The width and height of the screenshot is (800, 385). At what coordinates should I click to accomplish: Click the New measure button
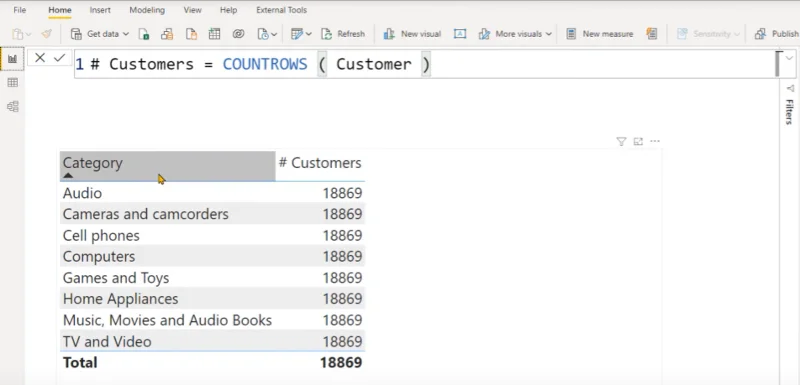600,34
